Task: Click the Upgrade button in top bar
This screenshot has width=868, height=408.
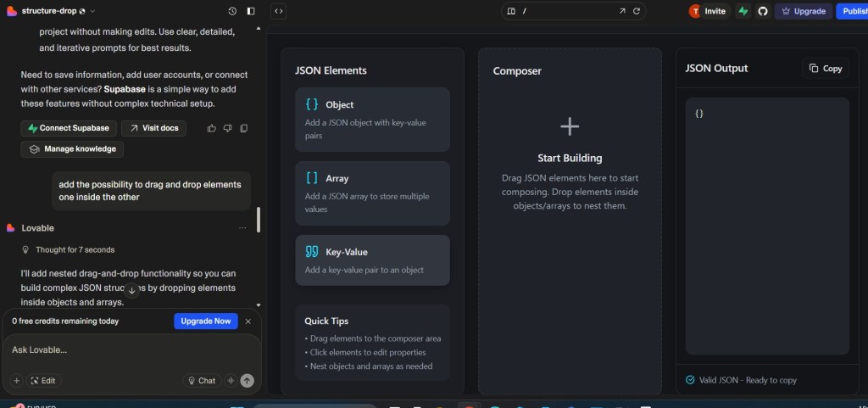Action: pyautogui.click(x=804, y=11)
